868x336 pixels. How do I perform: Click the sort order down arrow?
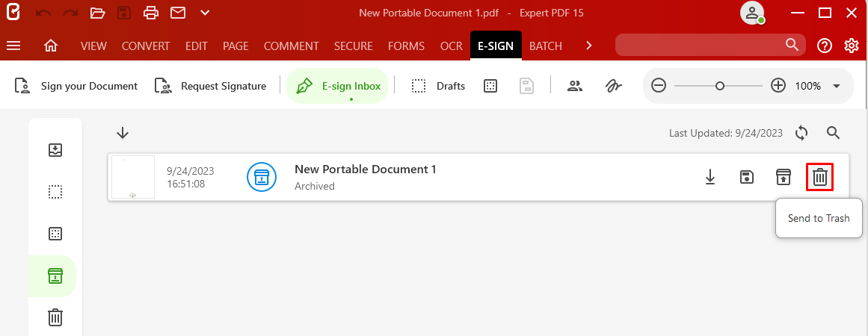(123, 133)
